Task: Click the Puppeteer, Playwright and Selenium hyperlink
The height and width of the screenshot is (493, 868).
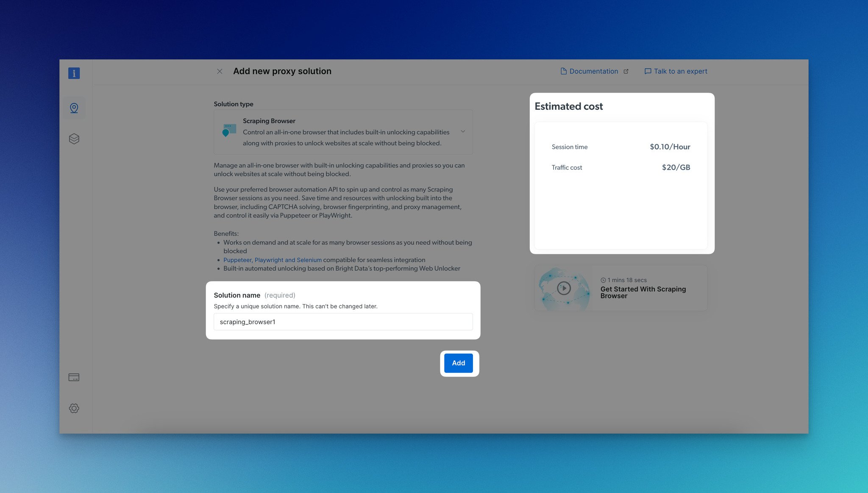Action: click(x=273, y=260)
